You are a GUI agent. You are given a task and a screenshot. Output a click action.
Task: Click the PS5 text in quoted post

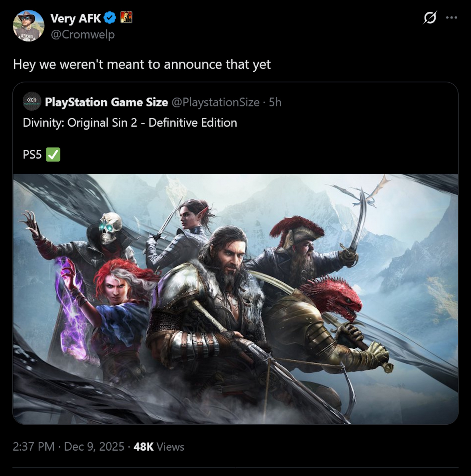(32, 155)
